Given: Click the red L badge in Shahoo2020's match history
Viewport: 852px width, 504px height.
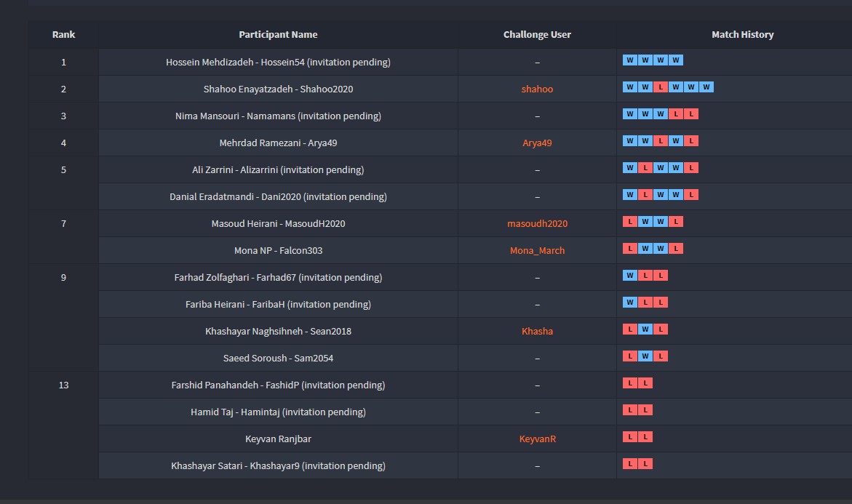Looking at the screenshot, I should [660, 87].
